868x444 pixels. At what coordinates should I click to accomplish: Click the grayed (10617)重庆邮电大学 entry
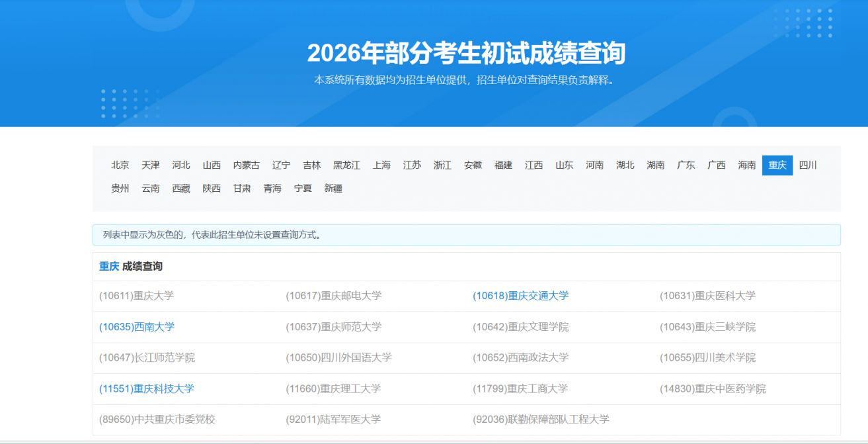point(334,296)
